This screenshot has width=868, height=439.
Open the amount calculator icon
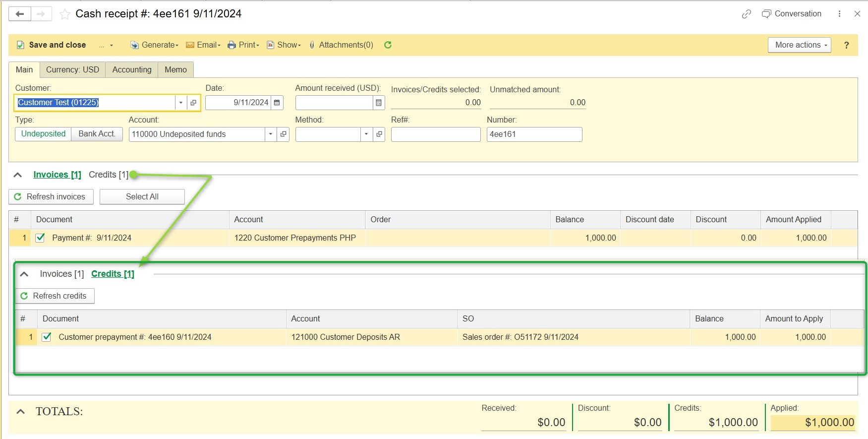[379, 103]
